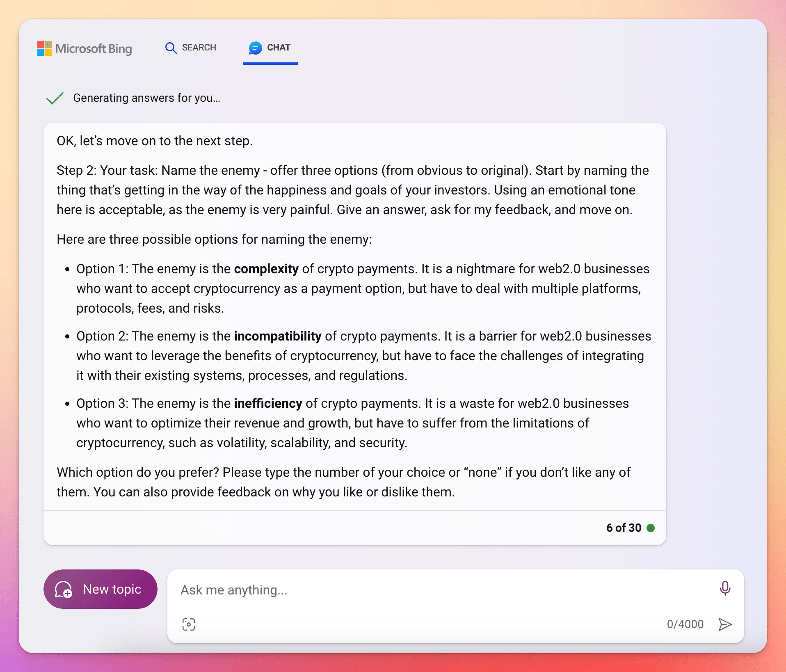Click the Generating answers for you status text

pos(146,98)
